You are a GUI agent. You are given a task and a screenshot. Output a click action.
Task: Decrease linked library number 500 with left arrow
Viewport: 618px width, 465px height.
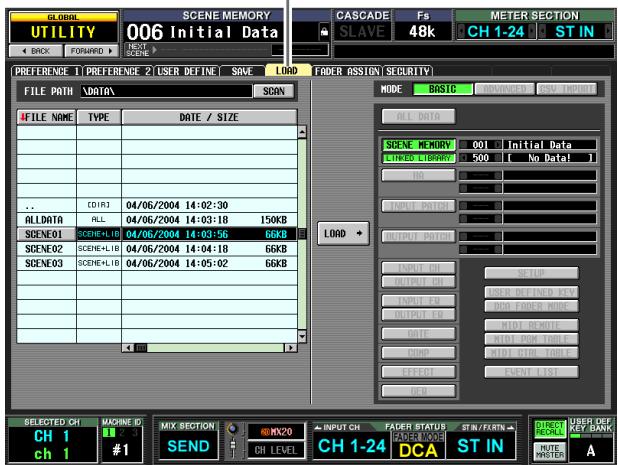point(463,158)
